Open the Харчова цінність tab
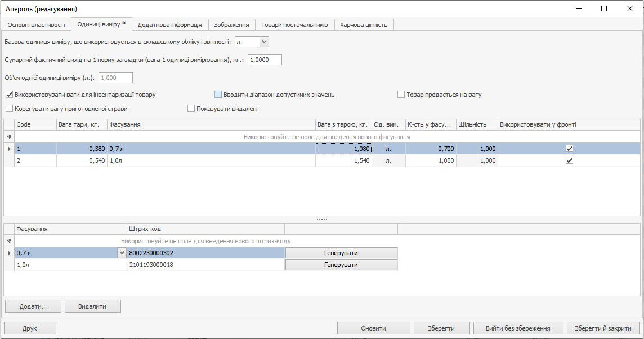This screenshot has height=339, width=644. tap(364, 25)
